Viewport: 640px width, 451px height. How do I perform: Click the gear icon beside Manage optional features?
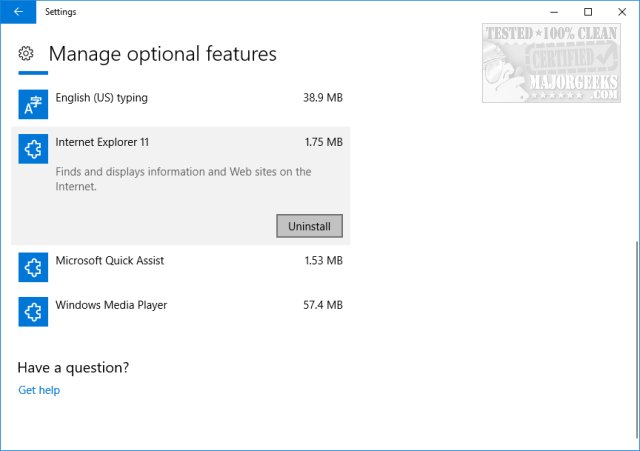click(x=27, y=53)
